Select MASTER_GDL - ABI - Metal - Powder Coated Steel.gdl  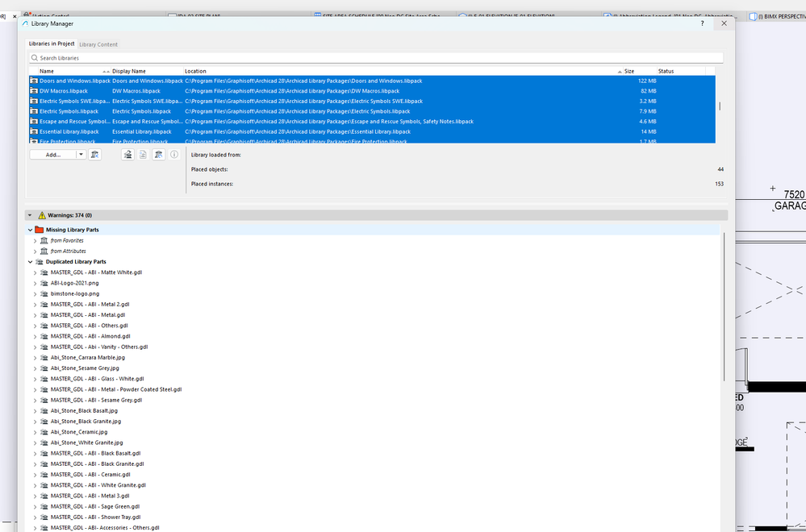(116, 390)
